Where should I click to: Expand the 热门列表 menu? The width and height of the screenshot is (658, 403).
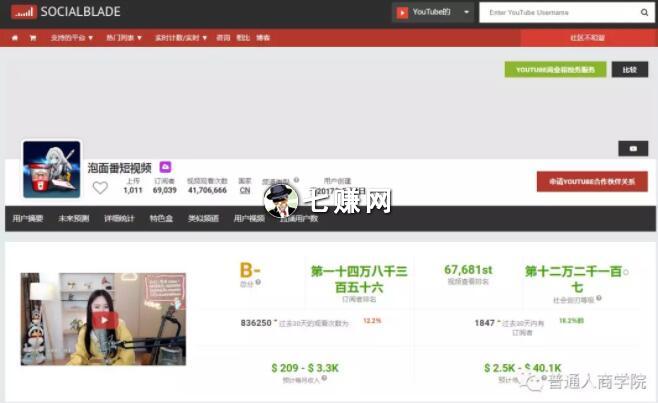pyautogui.click(x=124, y=38)
